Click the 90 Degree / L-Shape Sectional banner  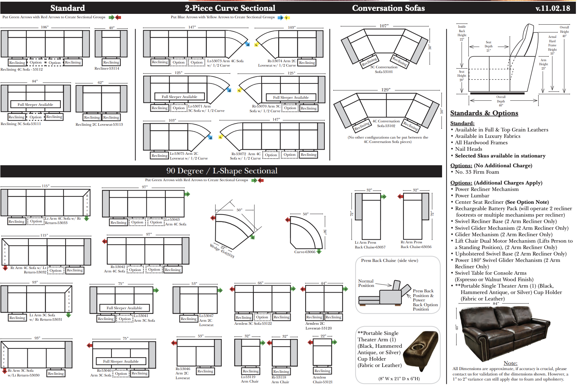tap(222, 171)
